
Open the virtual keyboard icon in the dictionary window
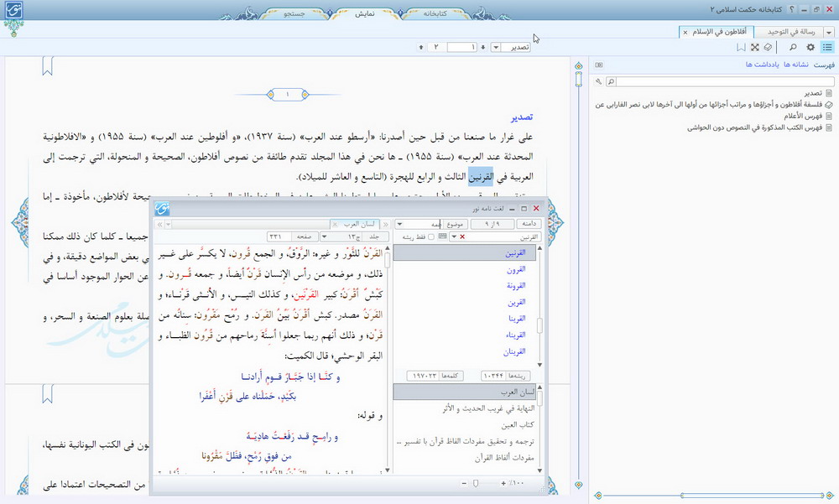[x=442, y=236]
